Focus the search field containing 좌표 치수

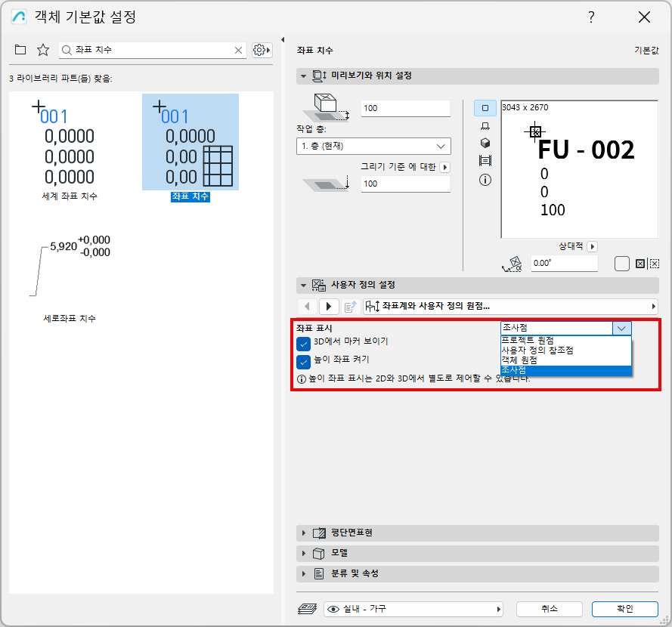153,50
